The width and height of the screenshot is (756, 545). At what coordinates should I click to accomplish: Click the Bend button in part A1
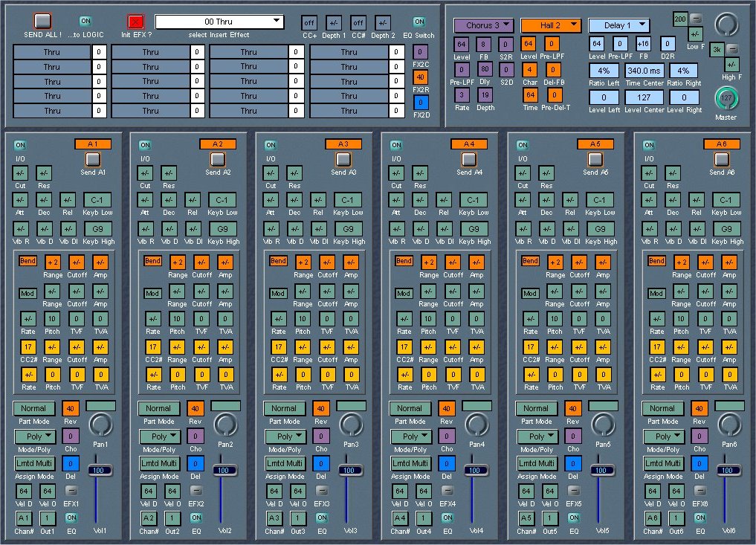(28, 262)
